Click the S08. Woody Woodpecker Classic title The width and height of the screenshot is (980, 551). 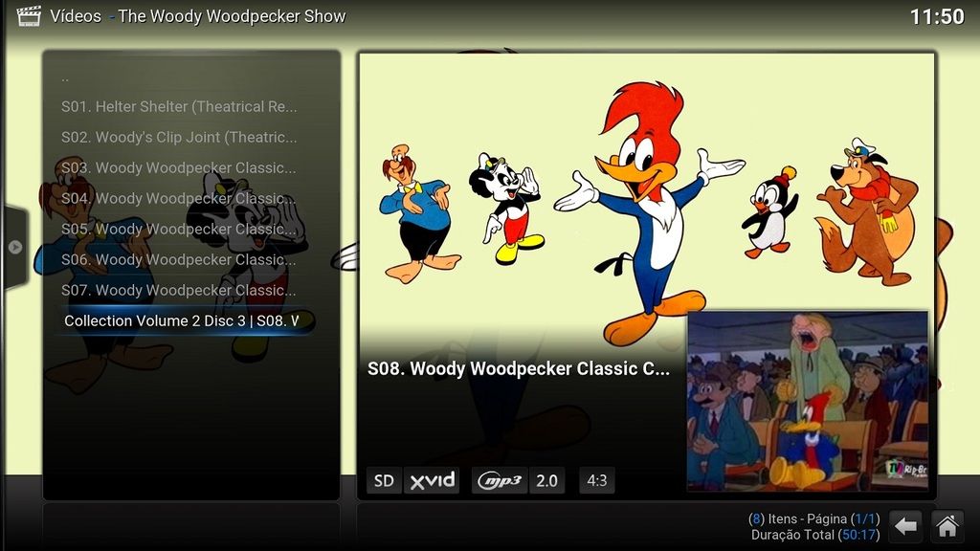(x=518, y=368)
